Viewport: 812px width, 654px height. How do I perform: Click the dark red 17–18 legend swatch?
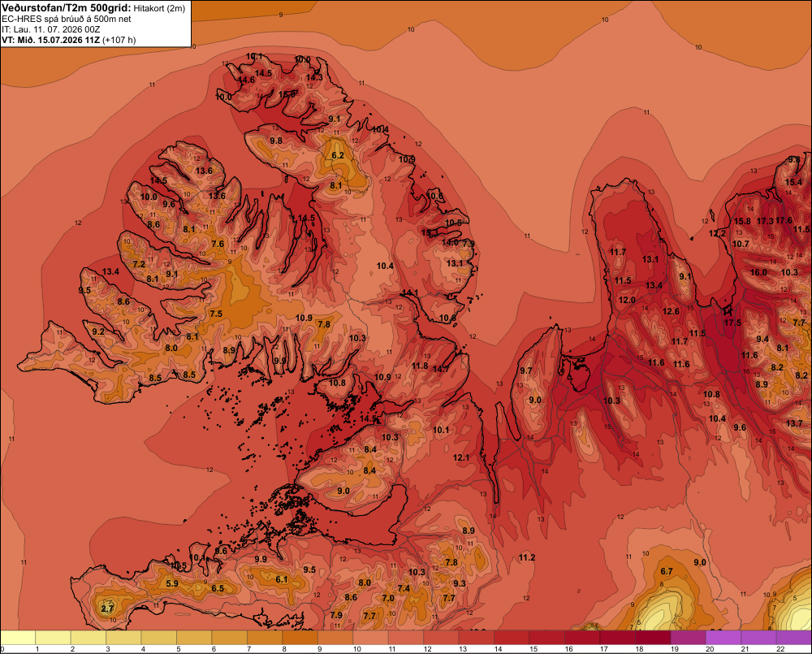point(617,638)
